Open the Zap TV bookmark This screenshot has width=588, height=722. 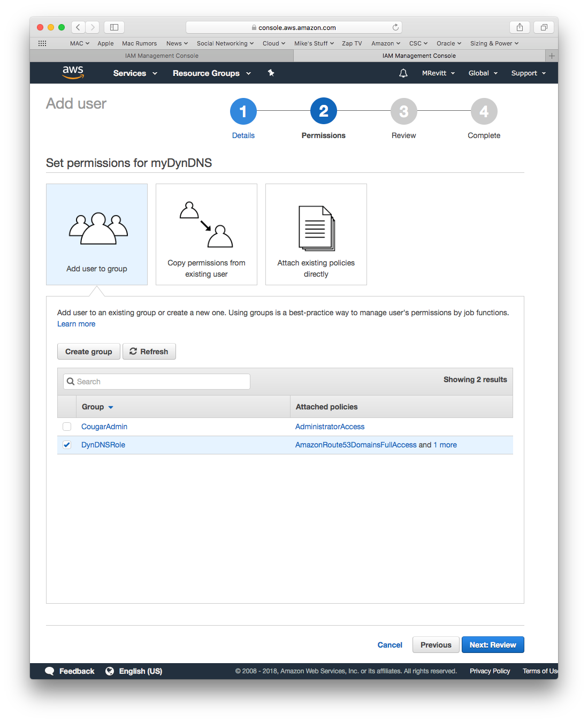coord(352,43)
